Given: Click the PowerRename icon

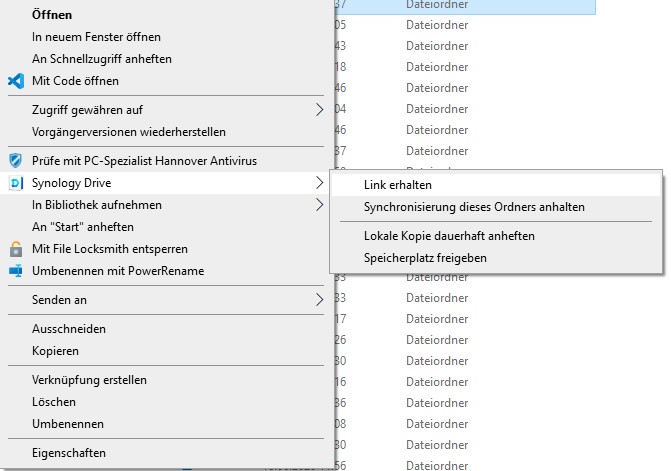Looking at the screenshot, I should click(x=15, y=271).
